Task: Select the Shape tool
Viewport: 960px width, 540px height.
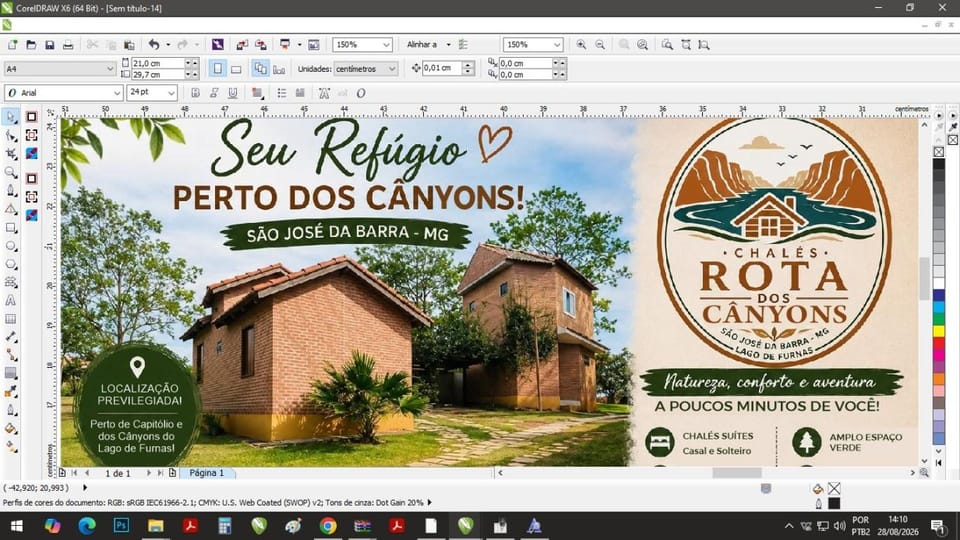Action: tap(11, 135)
